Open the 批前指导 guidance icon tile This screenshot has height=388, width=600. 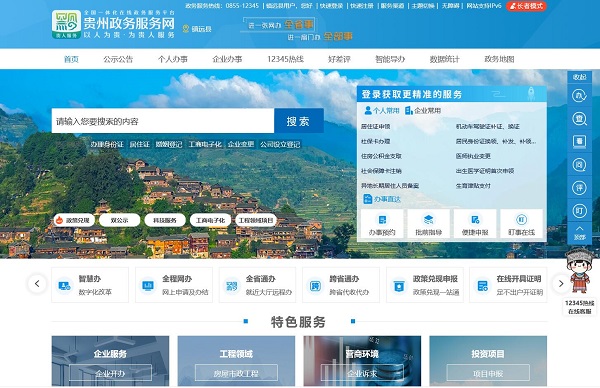tap(429, 224)
